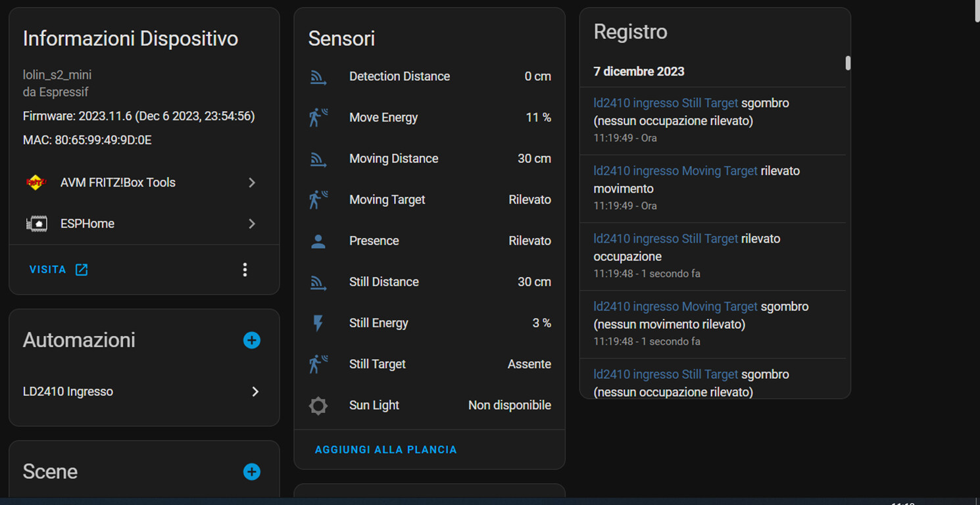Screen dimensions: 980x505
Task: Click the Presence person icon
Action: [x=318, y=241]
